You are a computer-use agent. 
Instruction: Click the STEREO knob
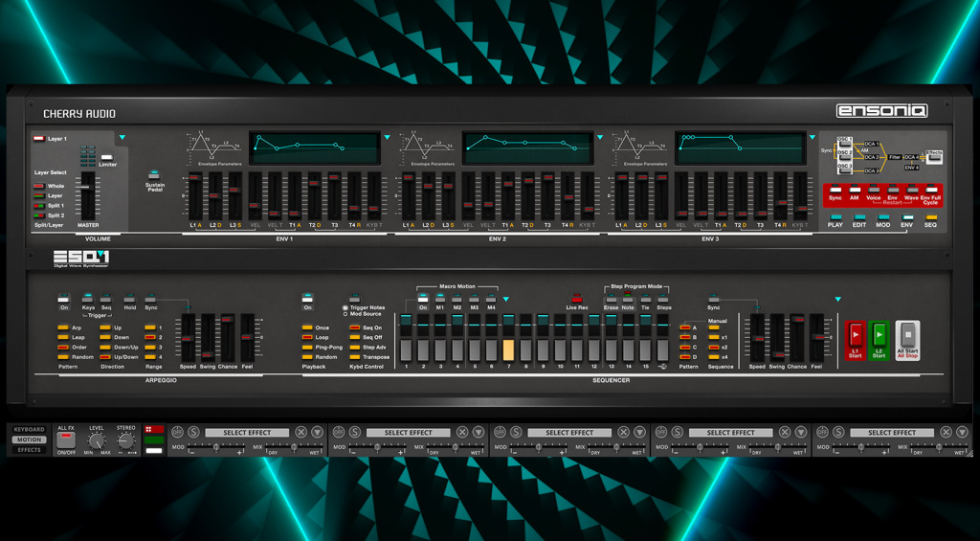click(x=125, y=441)
